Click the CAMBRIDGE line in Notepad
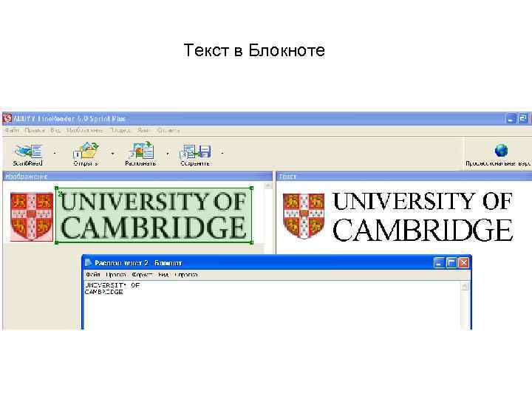 coord(104,292)
